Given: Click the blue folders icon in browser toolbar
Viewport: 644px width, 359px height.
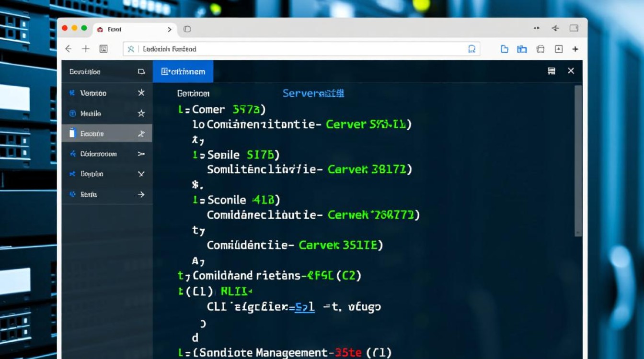Looking at the screenshot, I should 522,49.
